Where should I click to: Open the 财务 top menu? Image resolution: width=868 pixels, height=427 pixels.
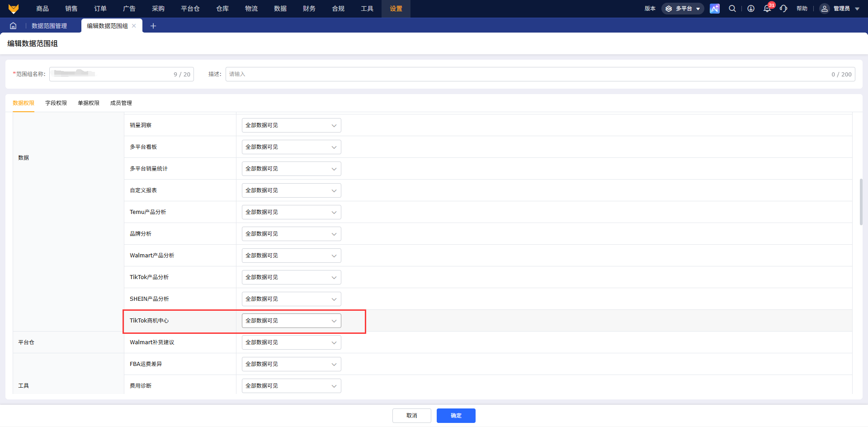(309, 9)
